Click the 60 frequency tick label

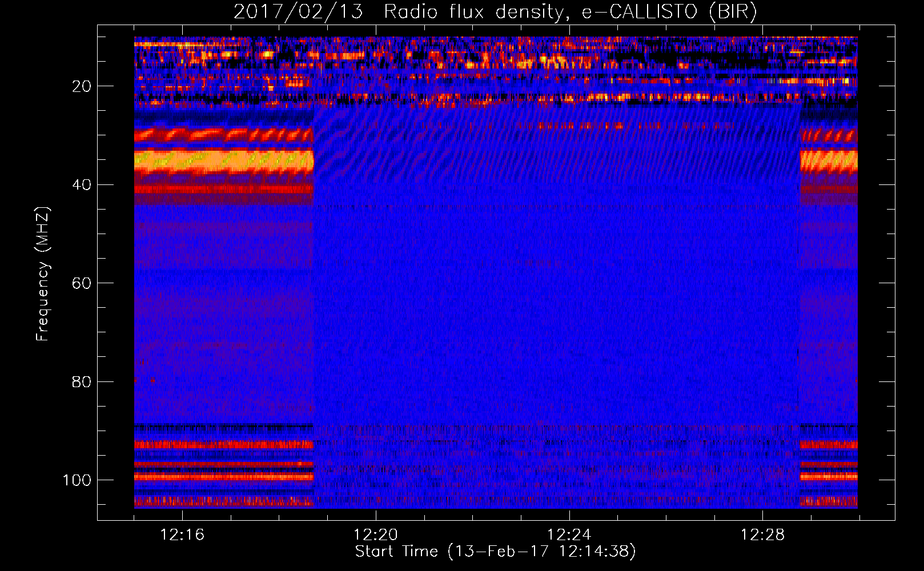[x=82, y=283]
